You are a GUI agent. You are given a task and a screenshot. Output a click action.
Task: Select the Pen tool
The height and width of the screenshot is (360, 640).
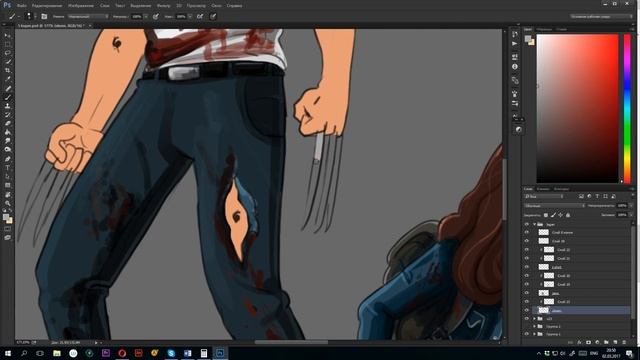[x=7, y=159]
